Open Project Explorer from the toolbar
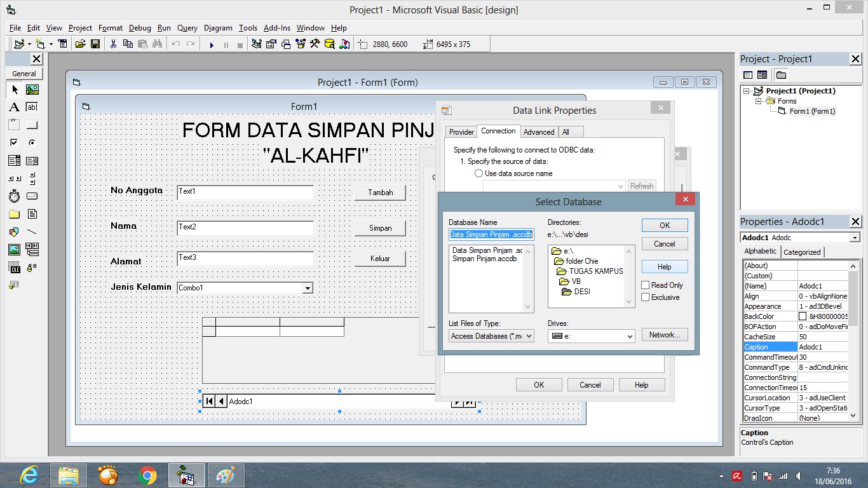The height and width of the screenshot is (488, 868). pos(257,44)
